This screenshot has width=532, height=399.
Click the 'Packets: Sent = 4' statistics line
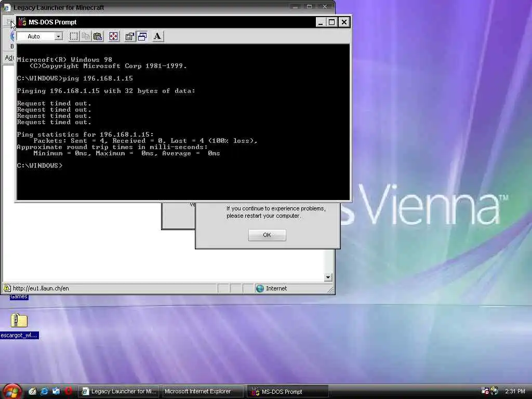(x=145, y=141)
